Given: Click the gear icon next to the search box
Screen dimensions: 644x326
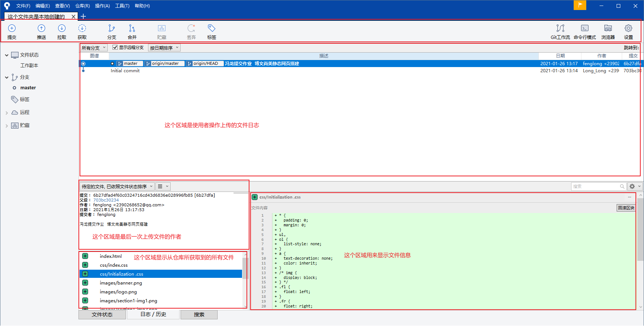Looking at the screenshot, I should click(632, 186).
